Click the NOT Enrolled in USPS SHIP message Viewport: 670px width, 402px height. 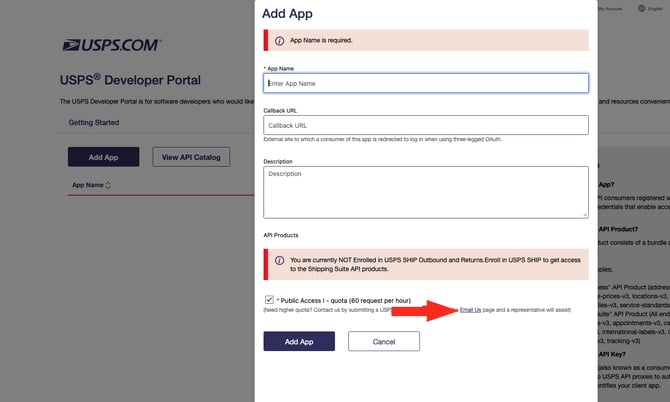(x=430, y=264)
